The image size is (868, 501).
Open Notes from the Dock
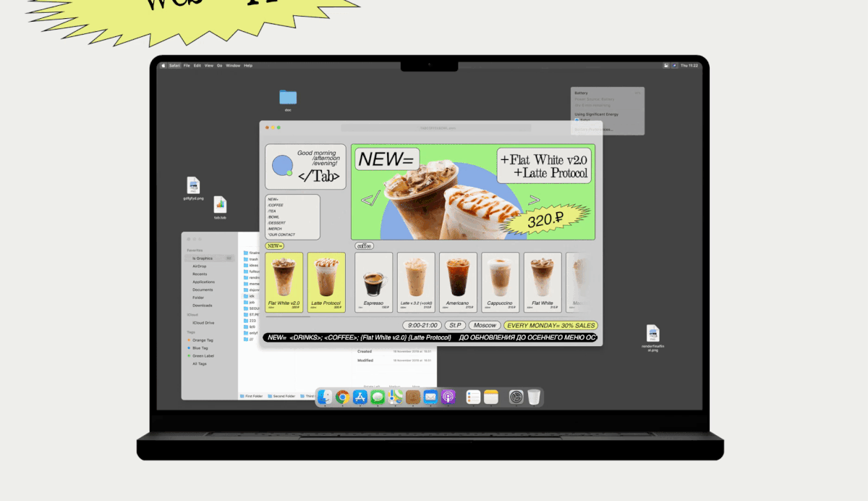click(491, 397)
